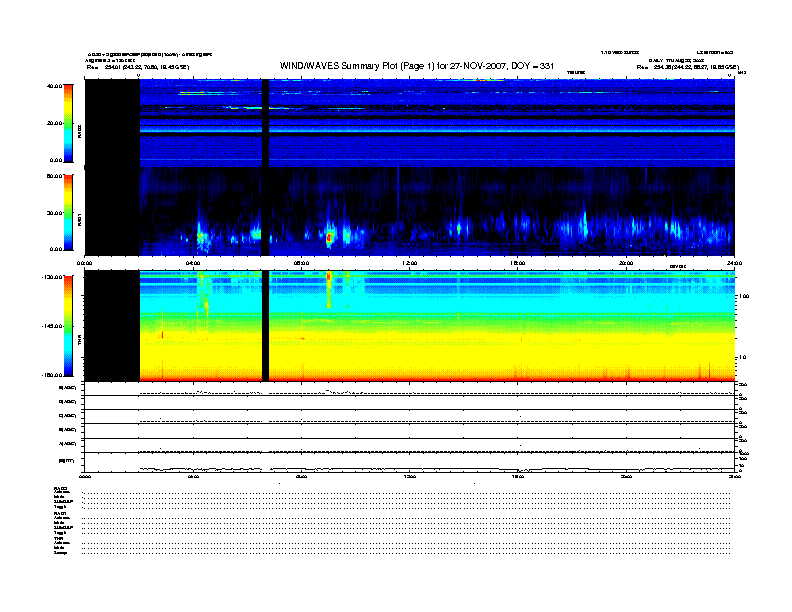Click the -130.00 label on TNR scale
Image resolution: width=792 pixels, height=612 pixels.
point(53,277)
